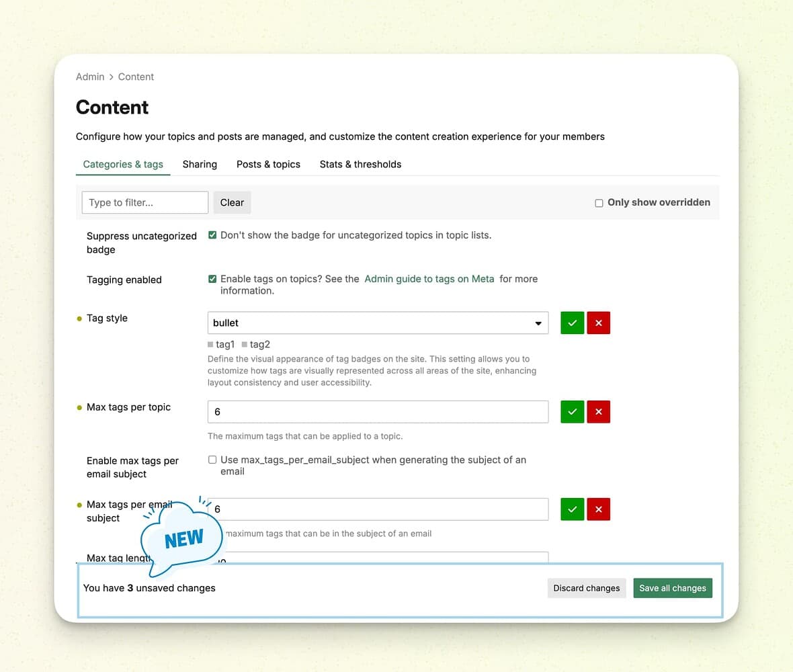The width and height of the screenshot is (793, 672).
Task: Confirm Max tags per topic with green checkmark
Action: [572, 411]
